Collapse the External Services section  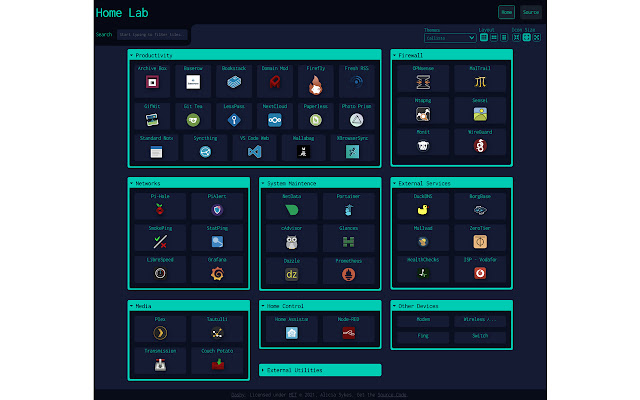[451, 183]
